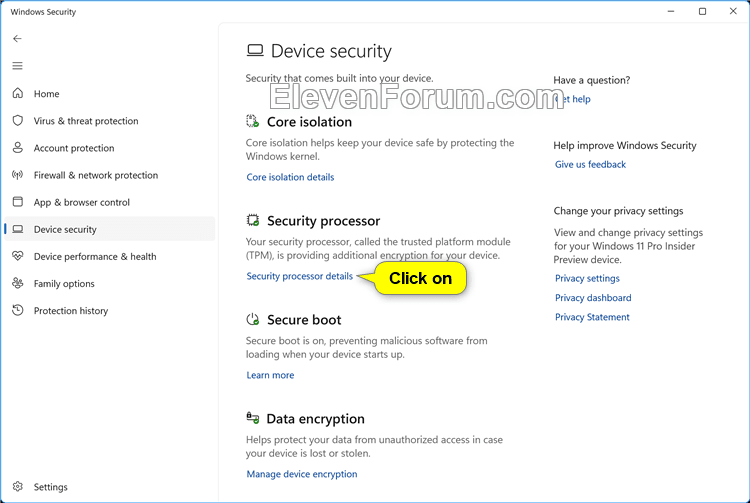
Task: Click Security processor details link
Action: click(299, 276)
